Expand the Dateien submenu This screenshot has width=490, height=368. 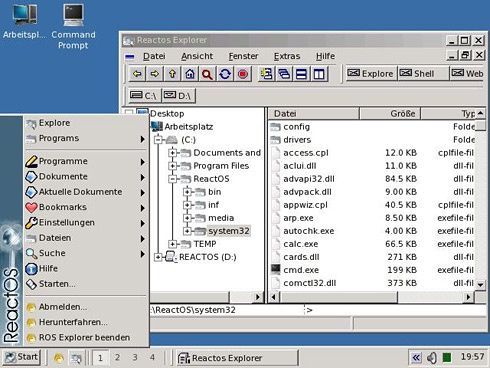(x=86, y=238)
